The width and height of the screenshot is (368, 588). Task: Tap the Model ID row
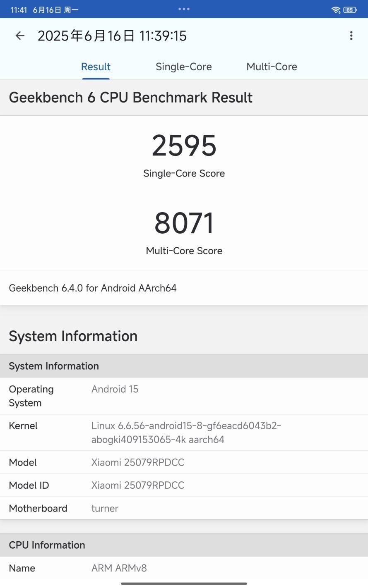184,485
